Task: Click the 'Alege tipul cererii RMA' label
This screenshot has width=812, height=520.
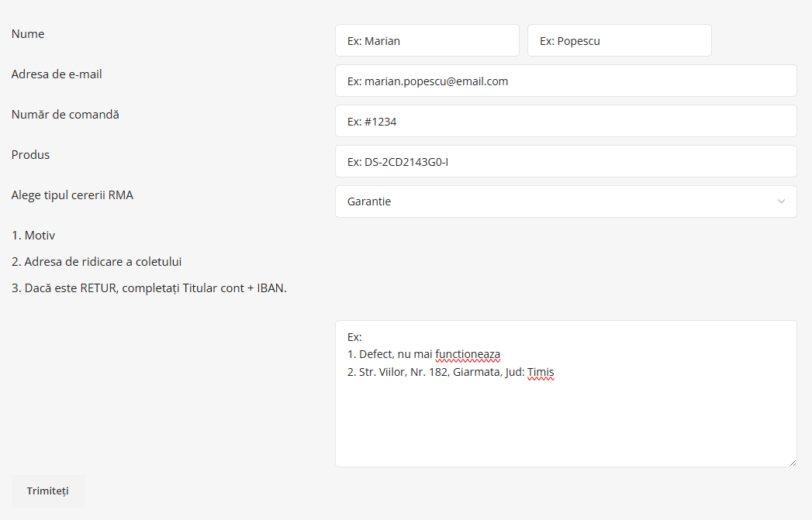Action: [x=72, y=195]
